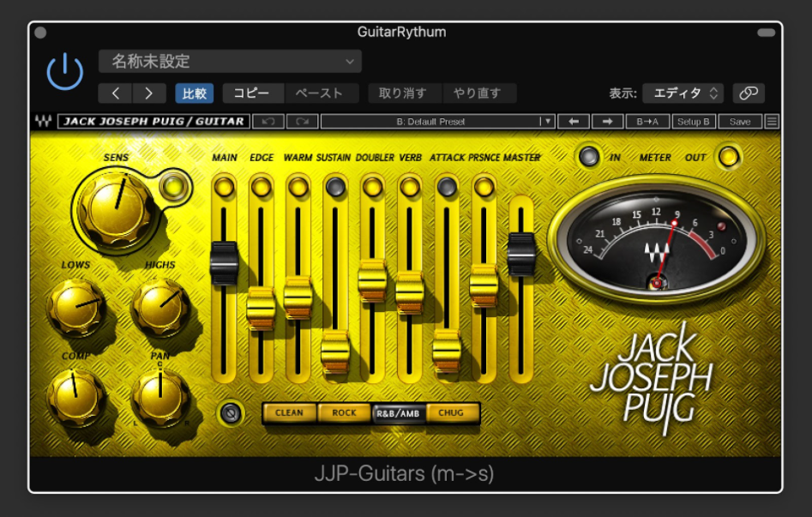Click the Waves toolbar undo arrow
Viewport: 812px width, 517px height.
click(268, 121)
